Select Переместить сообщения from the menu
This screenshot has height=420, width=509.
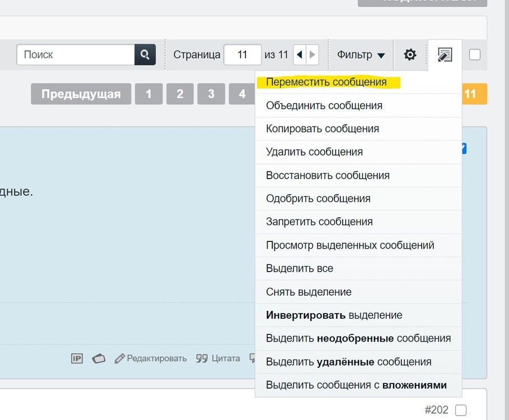click(x=326, y=82)
